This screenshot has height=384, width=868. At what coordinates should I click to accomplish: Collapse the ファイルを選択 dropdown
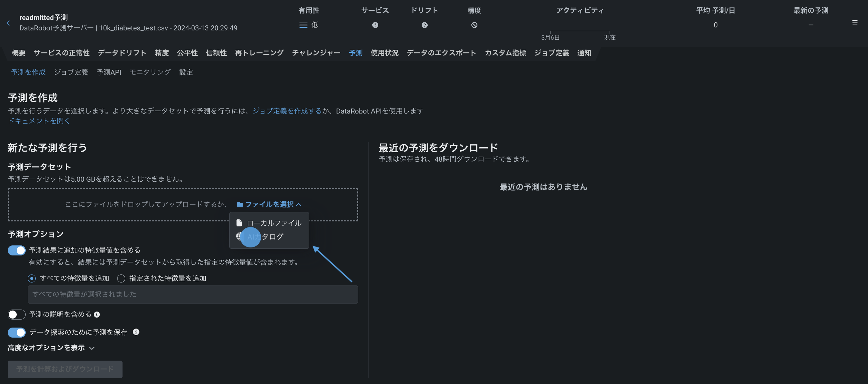click(269, 204)
